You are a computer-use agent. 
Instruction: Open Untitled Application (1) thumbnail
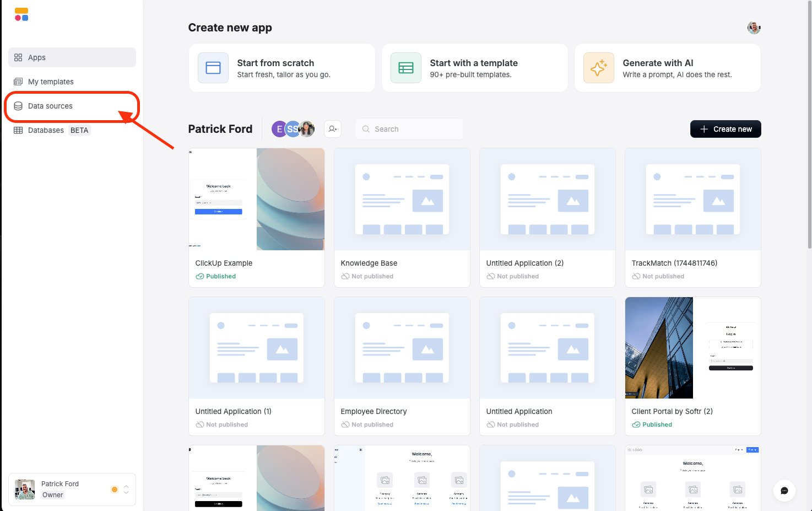click(x=257, y=348)
